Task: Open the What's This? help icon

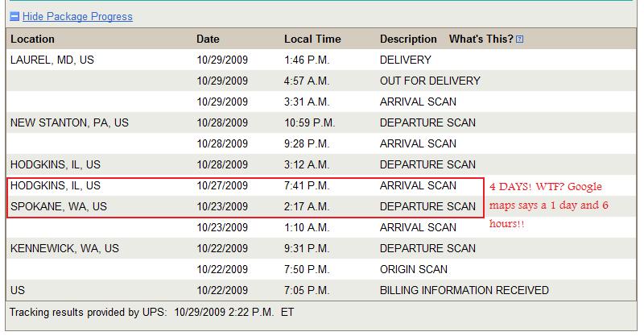Action: coord(519,39)
